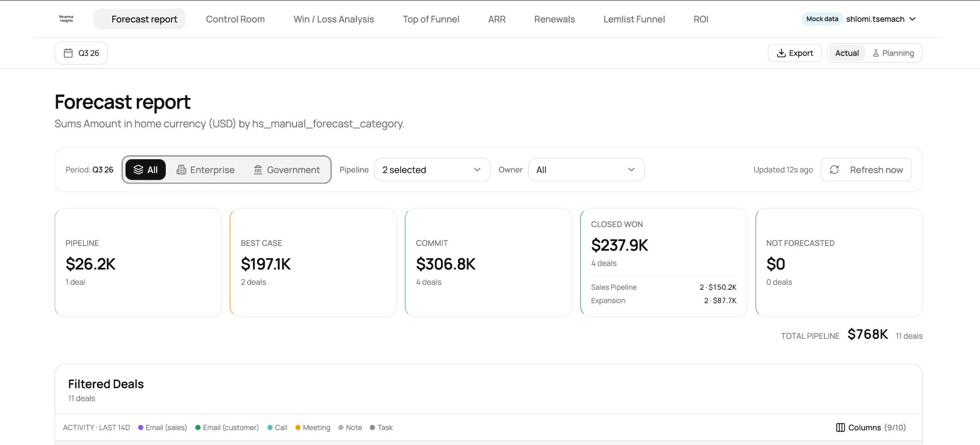Viewport: 980px width, 445px height.
Task: Click the orange Meeting legend dot
Action: 298,428
